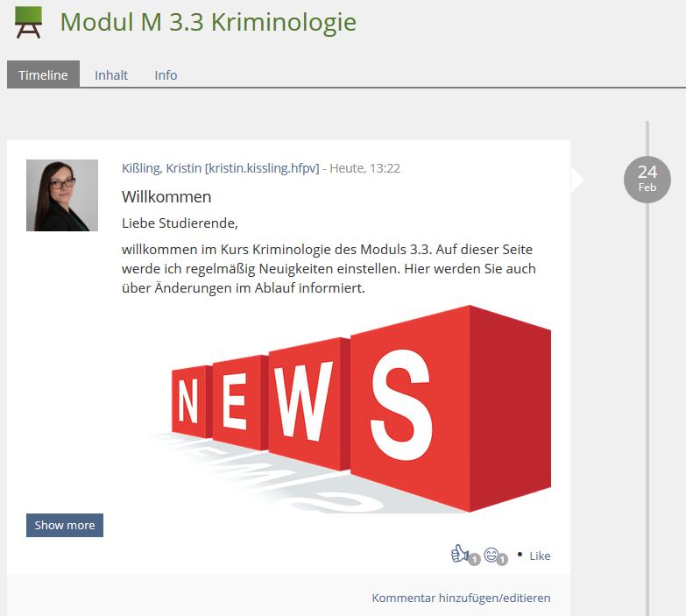Select the 24 Feb timeline marker

click(647, 180)
